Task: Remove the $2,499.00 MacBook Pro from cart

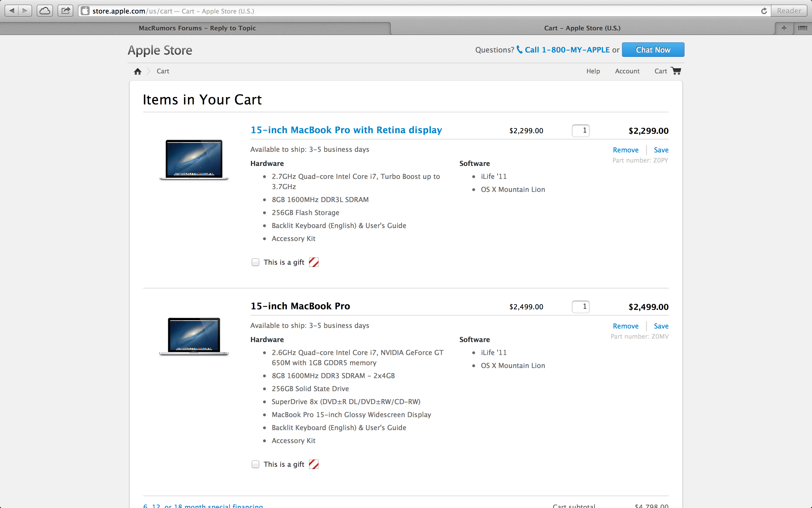Action: 625,326
